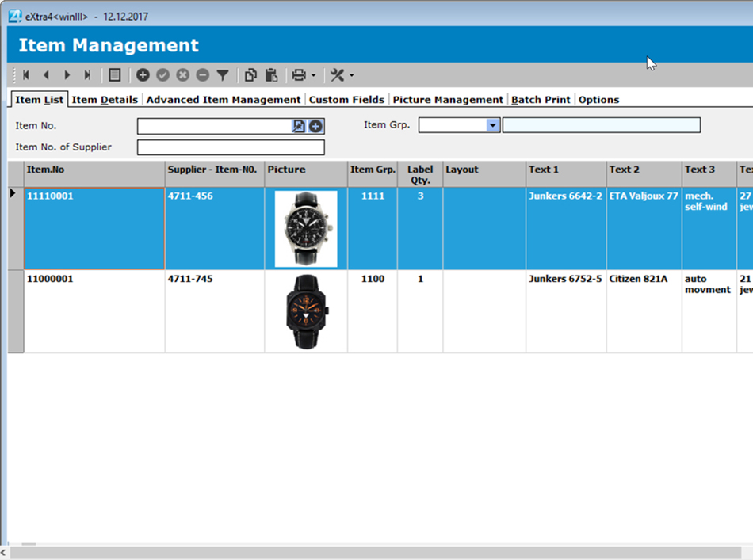Open the Junkers watch picture thumbnail
Image resolution: width=753 pixels, height=560 pixels.
click(305, 227)
